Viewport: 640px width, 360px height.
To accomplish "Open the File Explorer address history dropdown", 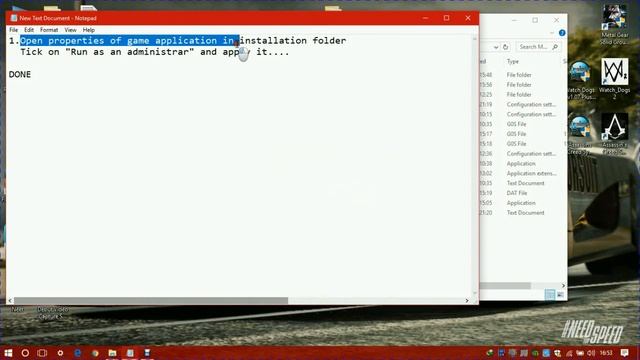I will (x=496, y=47).
